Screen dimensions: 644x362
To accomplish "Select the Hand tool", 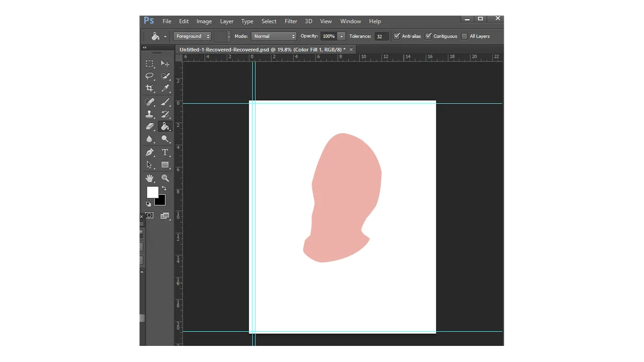I will tap(149, 178).
